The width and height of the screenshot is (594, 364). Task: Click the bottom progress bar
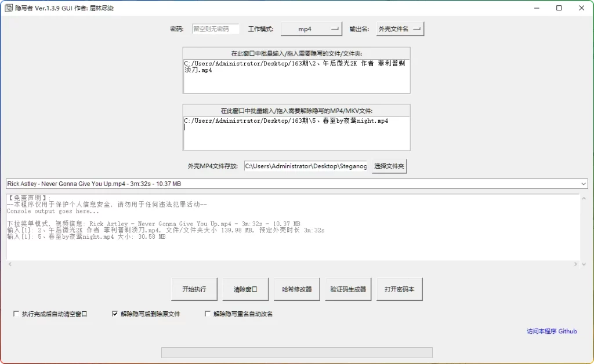tap(296, 352)
